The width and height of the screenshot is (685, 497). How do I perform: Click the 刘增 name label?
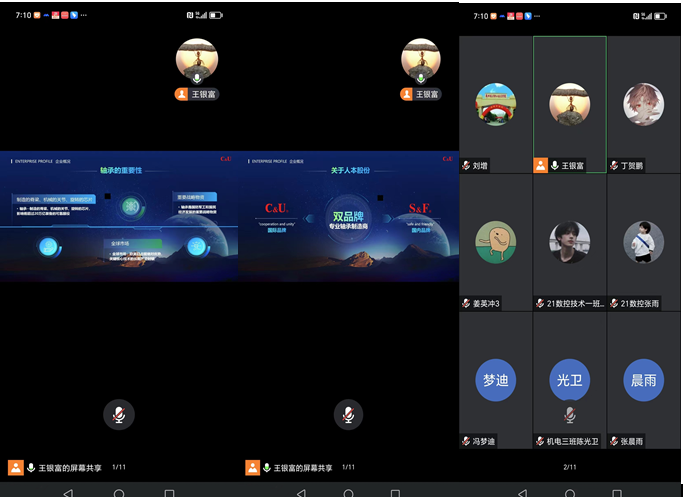pyautogui.click(x=480, y=166)
